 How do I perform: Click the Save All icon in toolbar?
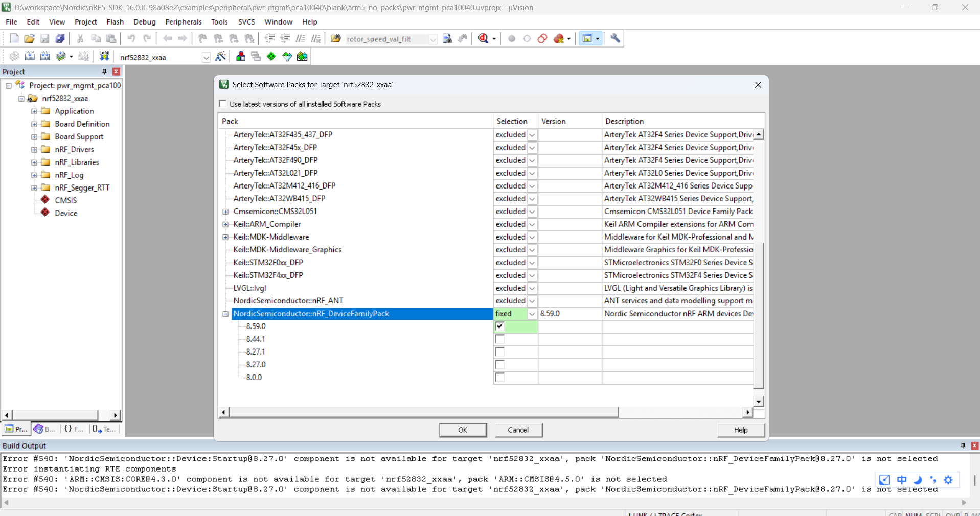tap(60, 38)
